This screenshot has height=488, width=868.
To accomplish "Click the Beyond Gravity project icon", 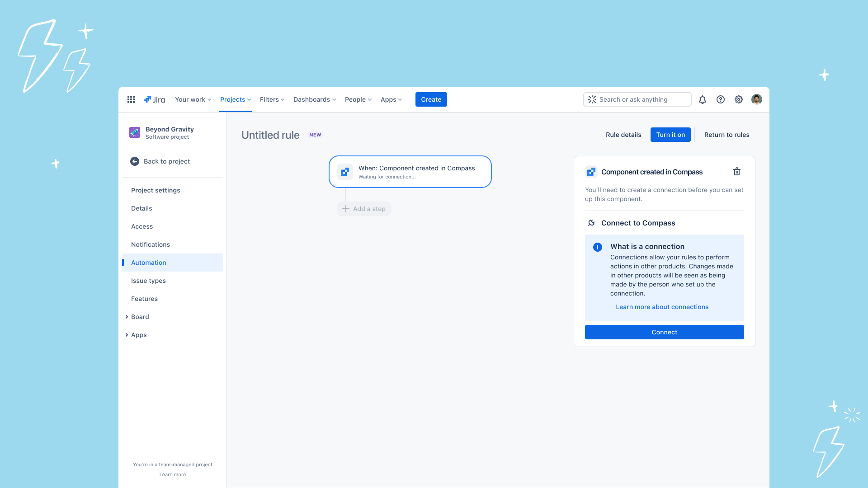I will (135, 132).
